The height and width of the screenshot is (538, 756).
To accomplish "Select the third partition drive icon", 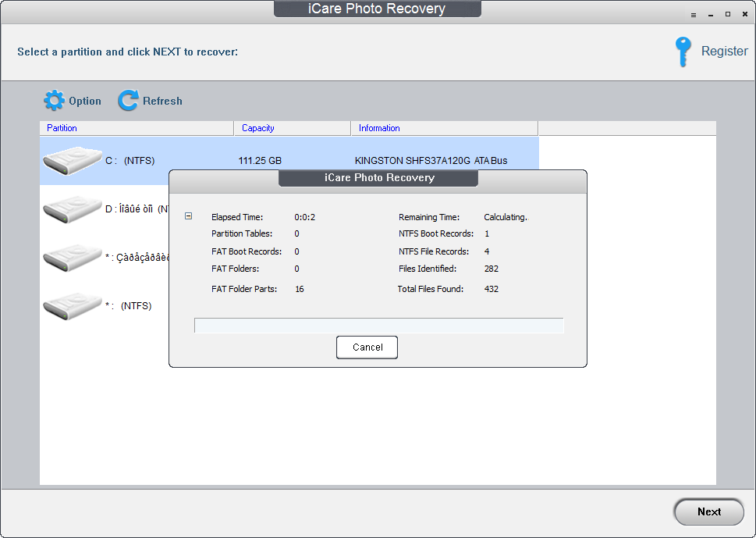I will point(73,257).
